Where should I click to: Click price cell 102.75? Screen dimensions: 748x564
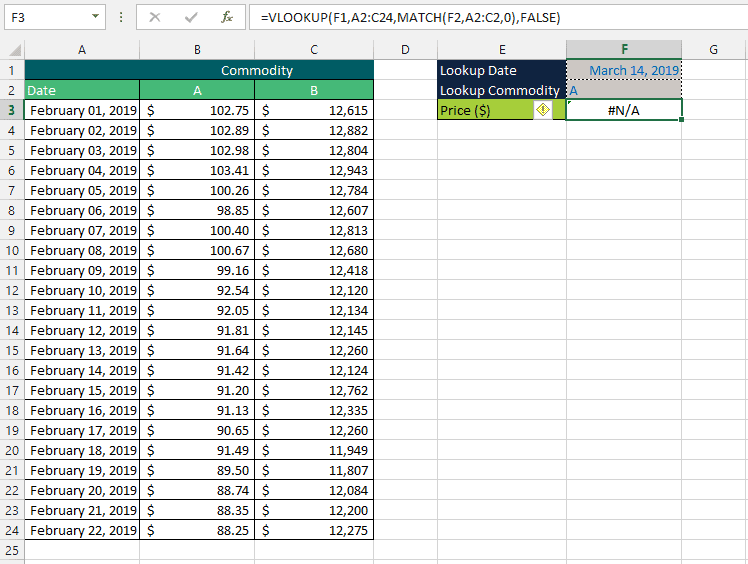coord(197,111)
